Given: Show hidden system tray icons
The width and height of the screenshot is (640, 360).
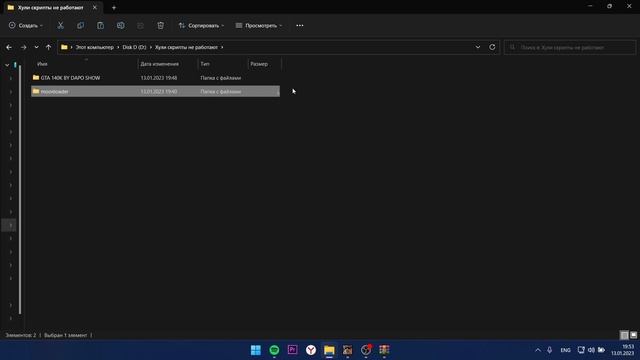Looking at the screenshot, I should [x=538, y=350].
